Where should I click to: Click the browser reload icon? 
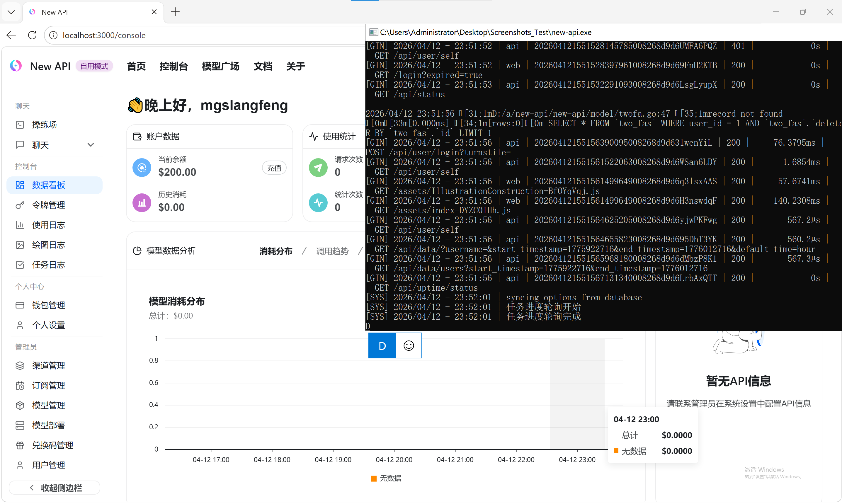32,35
